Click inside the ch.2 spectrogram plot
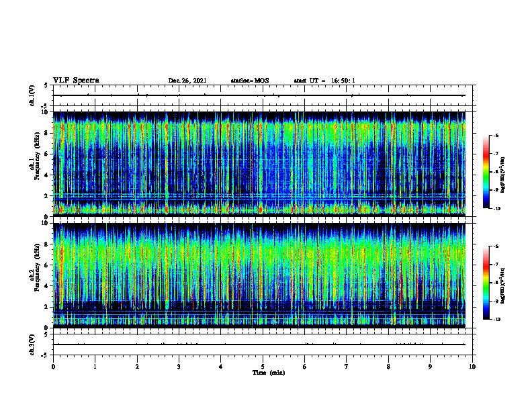 (x=259, y=275)
